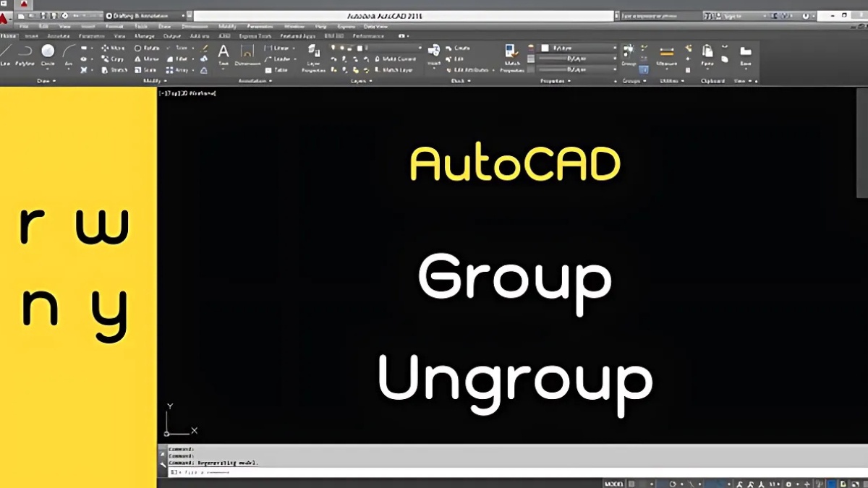Open the Output ribbon tab

click(172, 35)
